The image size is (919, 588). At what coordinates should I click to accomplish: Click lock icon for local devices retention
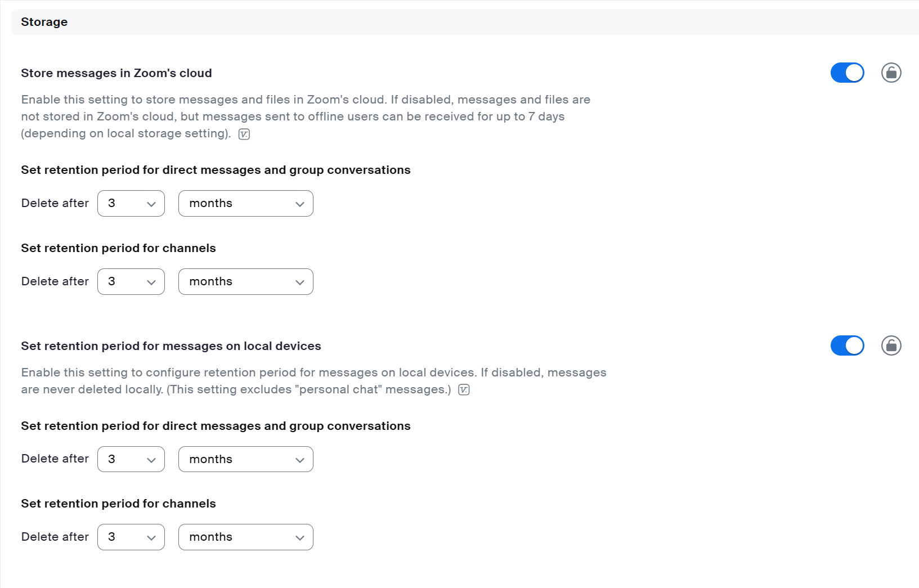pyautogui.click(x=891, y=345)
